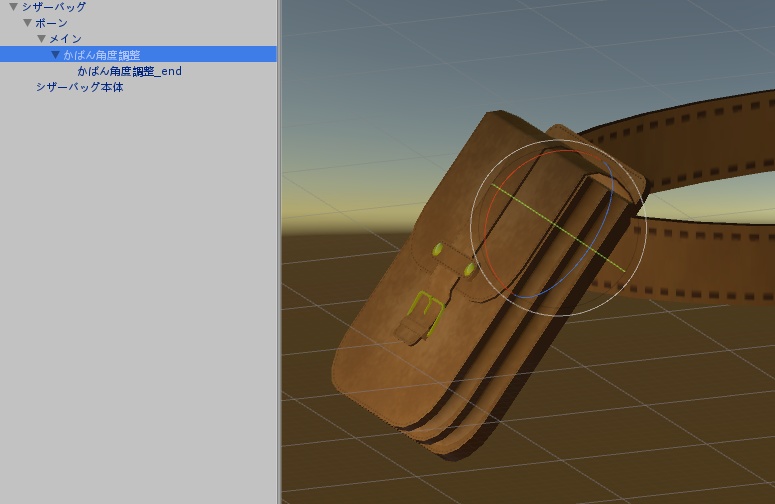
Task: Grab the green rotation axis line
Action: [558, 227]
